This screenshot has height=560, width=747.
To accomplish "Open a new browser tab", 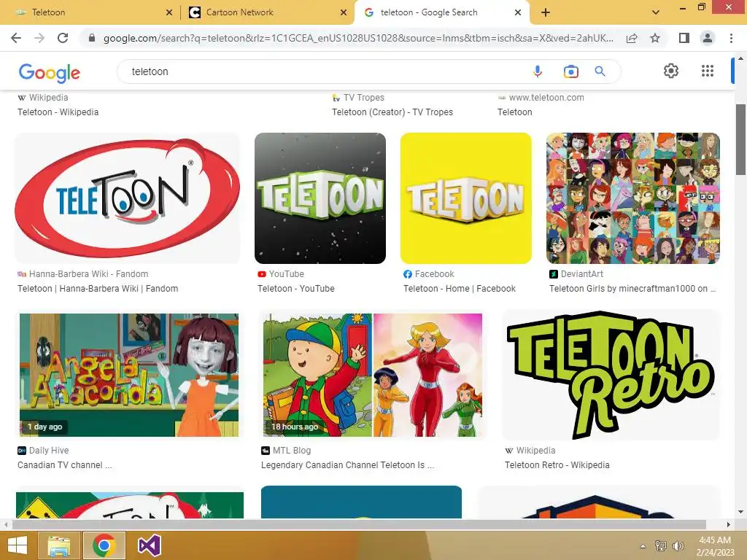I will (x=546, y=12).
